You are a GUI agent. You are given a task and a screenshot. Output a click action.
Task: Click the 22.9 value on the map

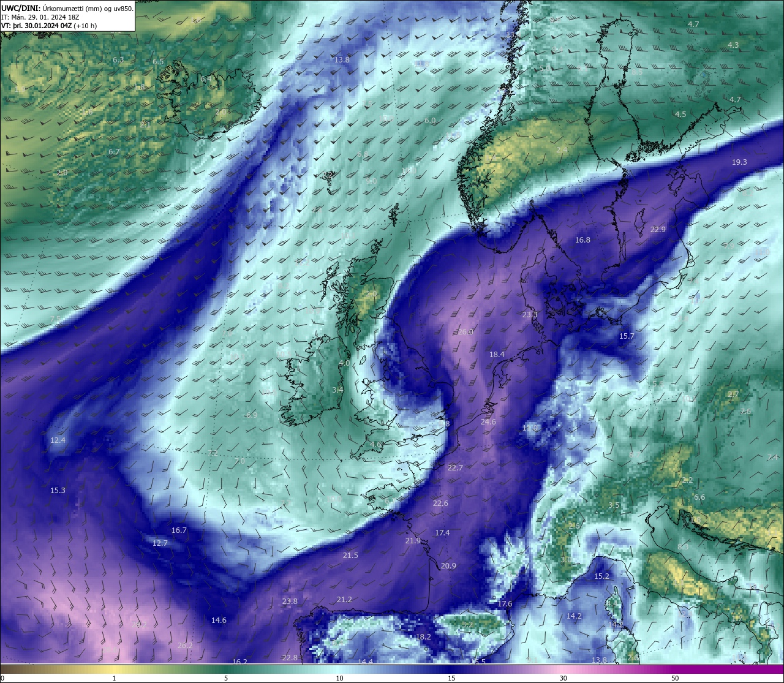(658, 230)
